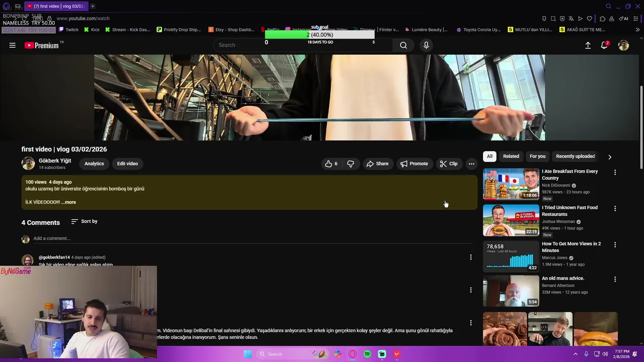
Task: Open the Stream - Kick Dashboard bookmark
Action: tap(127, 30)
